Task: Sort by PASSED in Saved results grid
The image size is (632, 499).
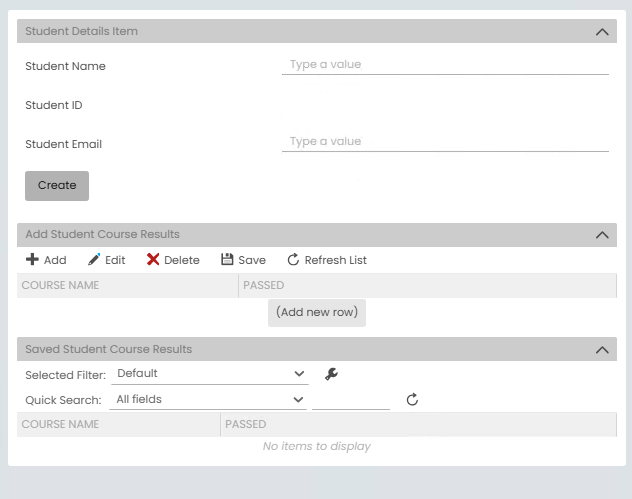Action: click(x=418, y=424)
